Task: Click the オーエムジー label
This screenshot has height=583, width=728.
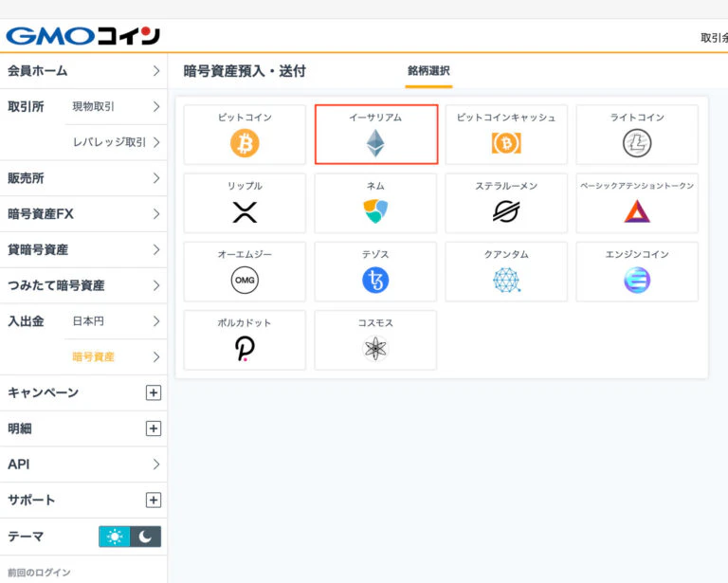Action: (x=245, y=254)
